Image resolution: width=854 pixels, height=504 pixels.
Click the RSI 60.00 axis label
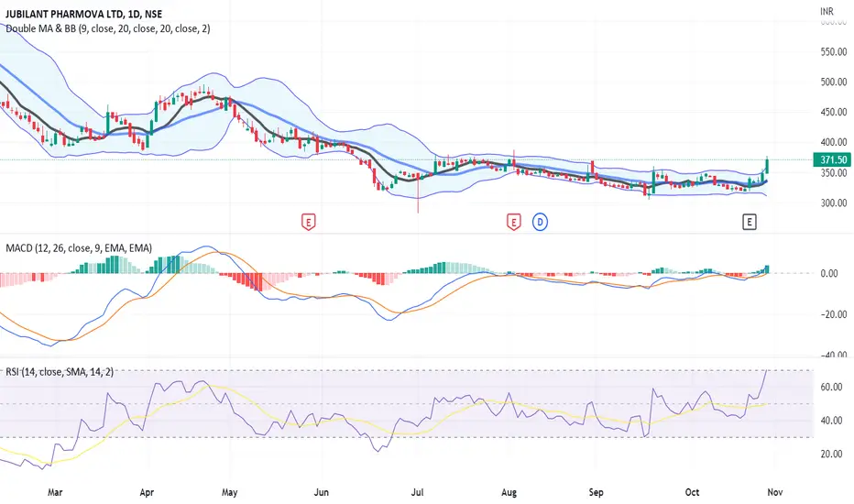click(831, 387)
